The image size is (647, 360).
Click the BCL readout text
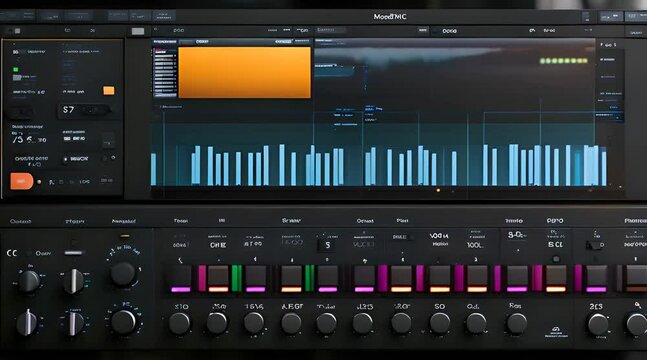tap(555, 244)
